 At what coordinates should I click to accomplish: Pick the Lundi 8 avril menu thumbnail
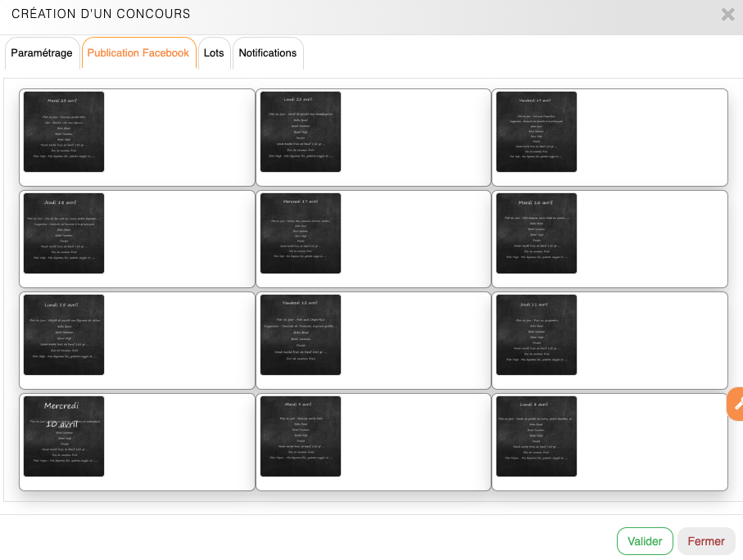(537, 436)
